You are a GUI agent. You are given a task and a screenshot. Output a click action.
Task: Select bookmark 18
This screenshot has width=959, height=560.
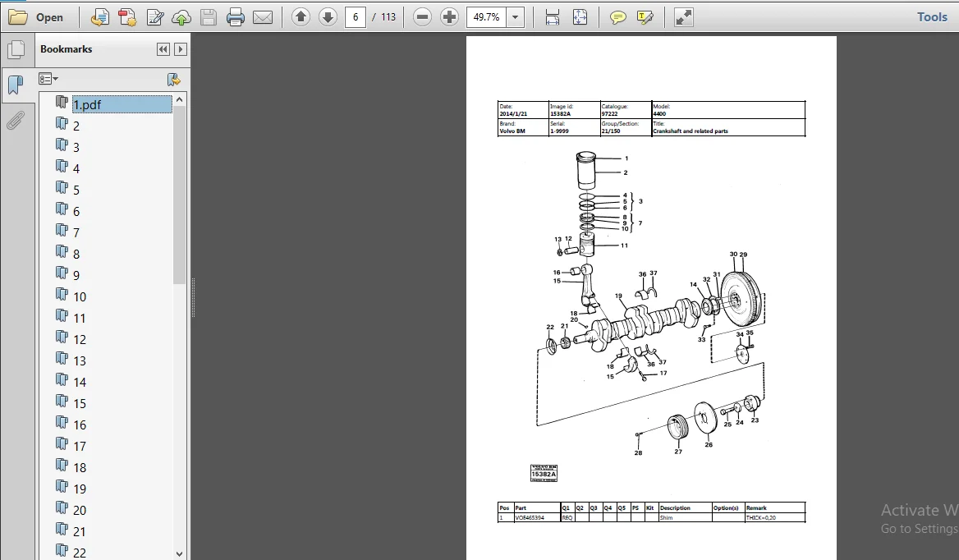80,468
